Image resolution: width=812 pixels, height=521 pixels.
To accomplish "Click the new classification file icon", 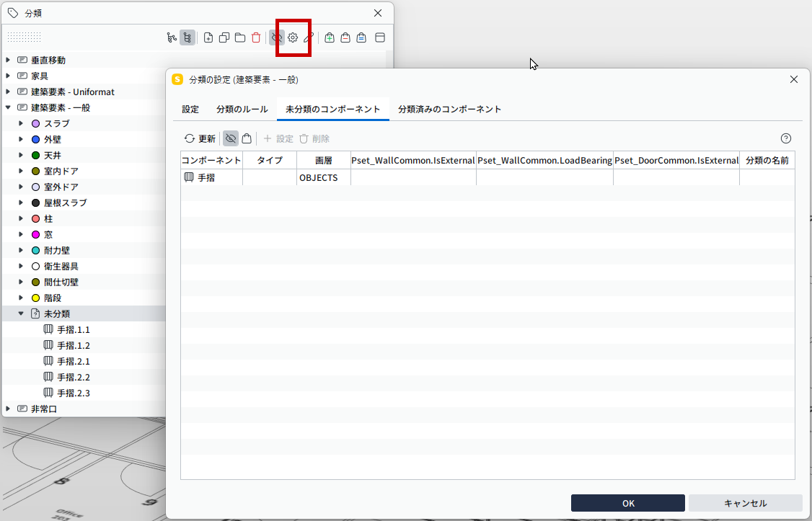I will (208, 37).
